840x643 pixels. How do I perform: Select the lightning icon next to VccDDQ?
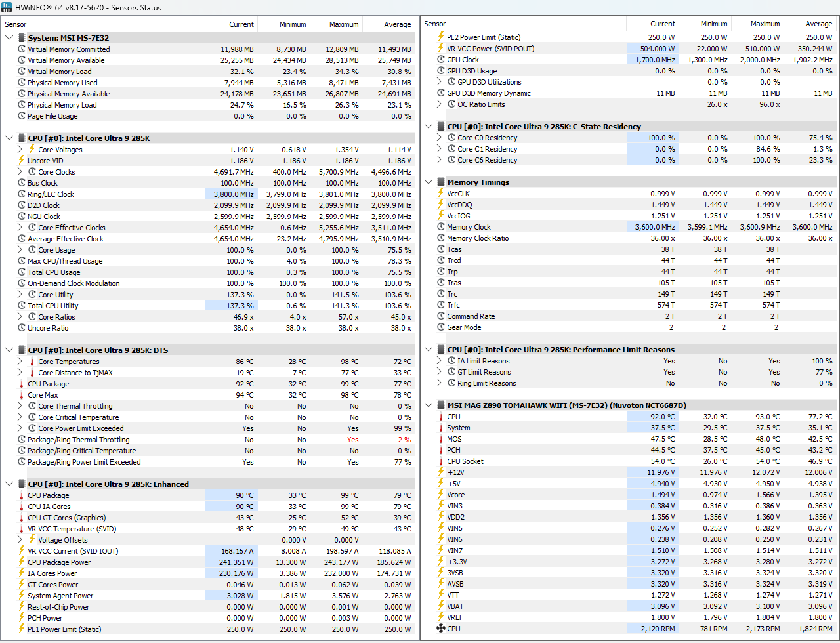point(441,205)
